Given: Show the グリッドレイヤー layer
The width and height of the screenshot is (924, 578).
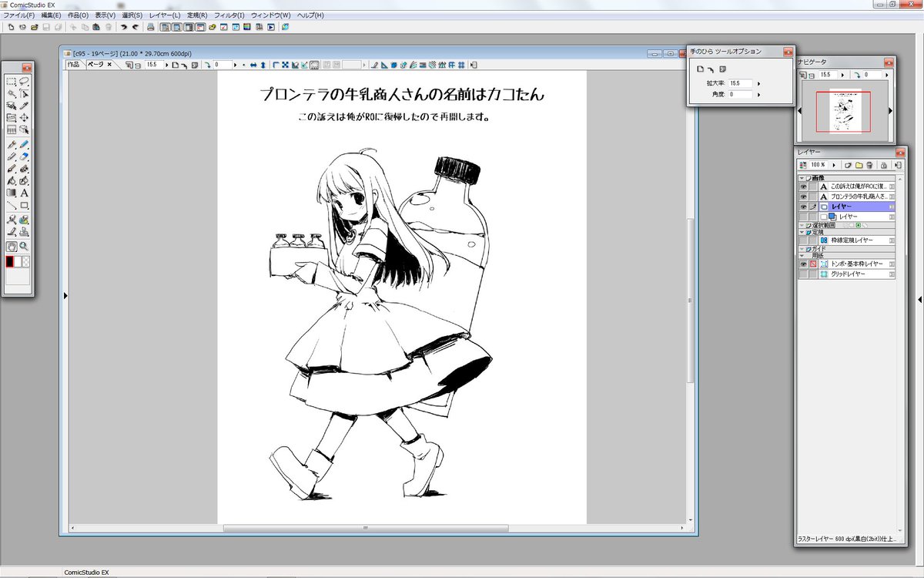Looking at the screenshot, I should [x=803, y=274].
